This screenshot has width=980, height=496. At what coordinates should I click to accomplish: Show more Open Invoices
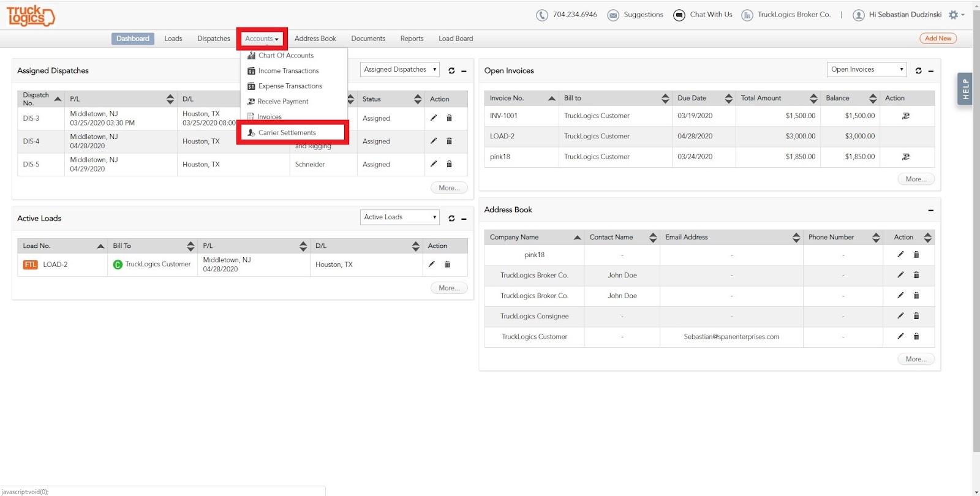(916, 179)
